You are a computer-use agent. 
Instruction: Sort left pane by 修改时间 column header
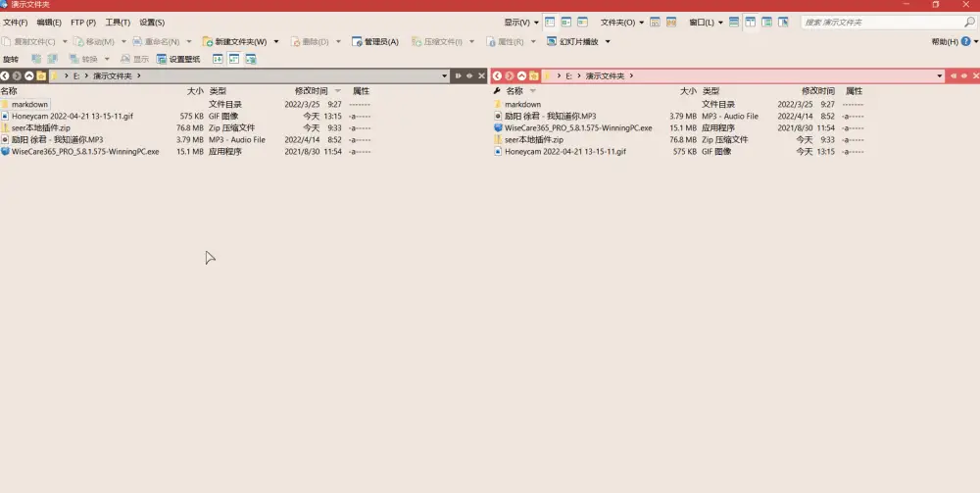coord(312,90)
